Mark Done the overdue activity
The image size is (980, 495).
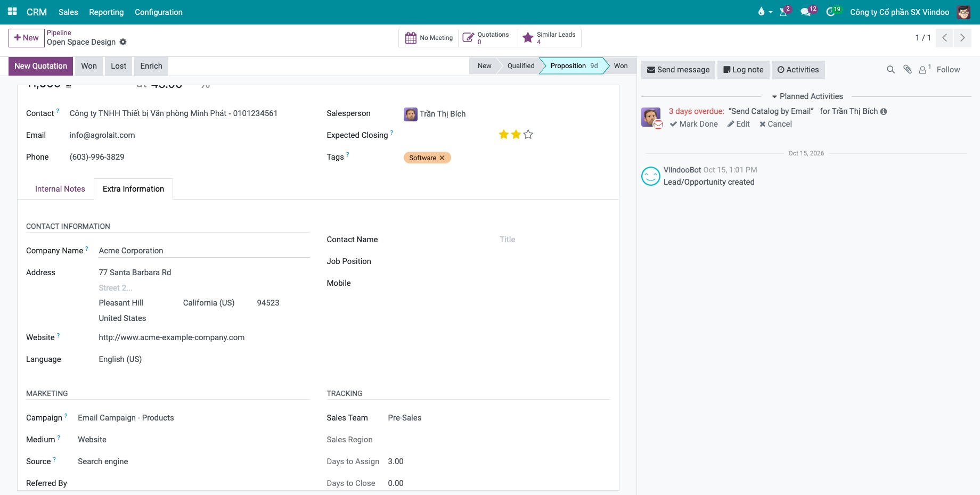coord(694,124)
